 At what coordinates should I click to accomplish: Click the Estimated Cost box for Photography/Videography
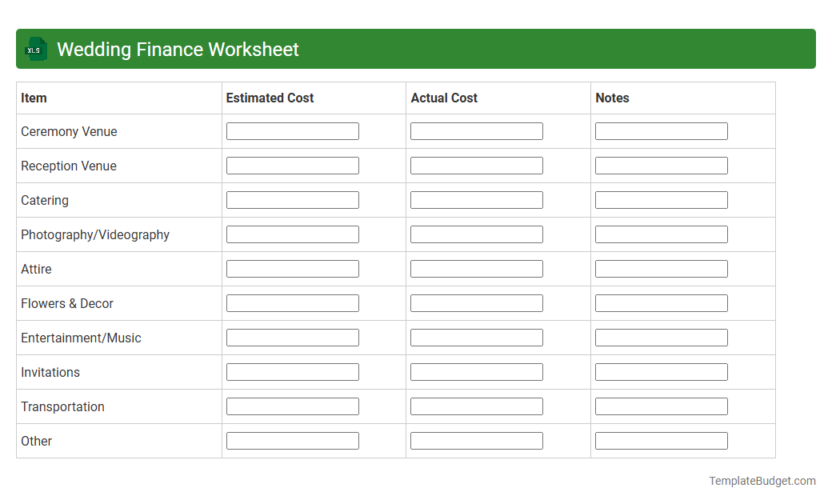(292, 234)
